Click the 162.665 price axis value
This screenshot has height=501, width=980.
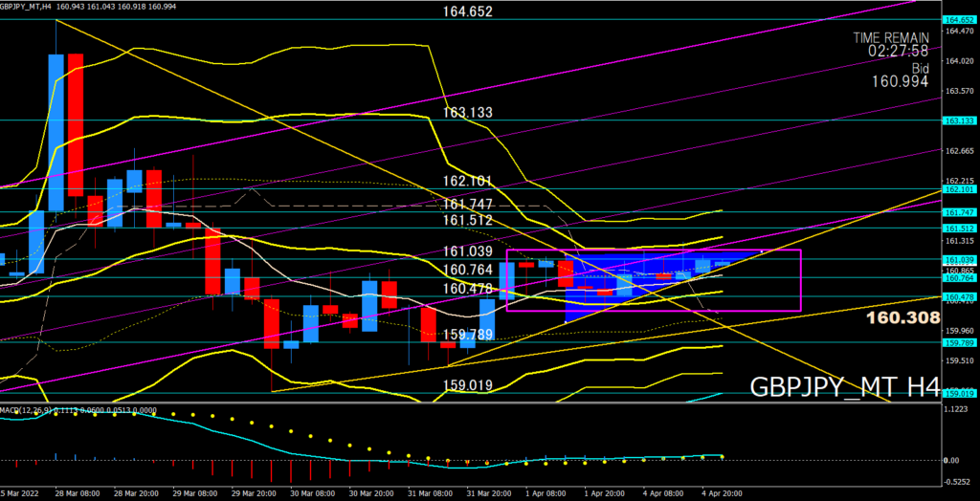point(959,150)
